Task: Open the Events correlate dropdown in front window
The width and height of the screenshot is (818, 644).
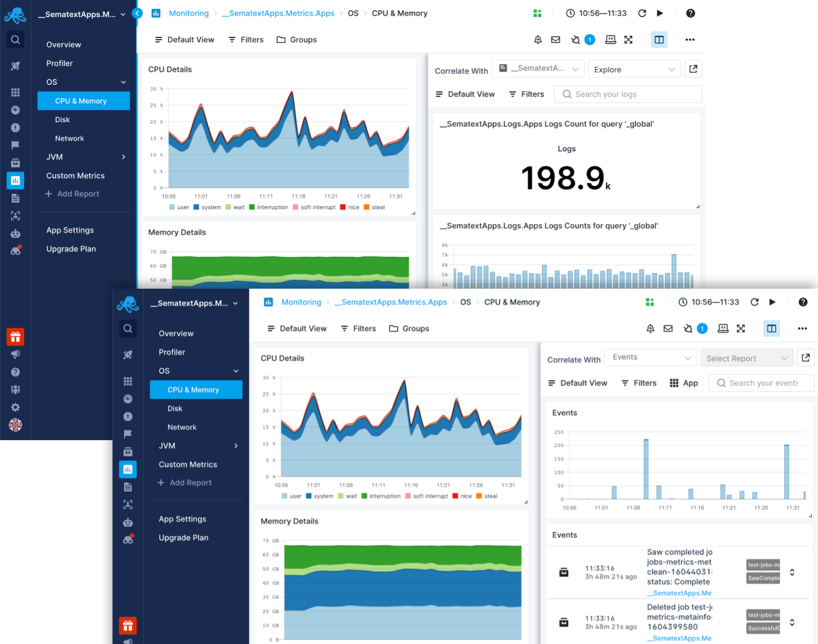Action: 651,358
